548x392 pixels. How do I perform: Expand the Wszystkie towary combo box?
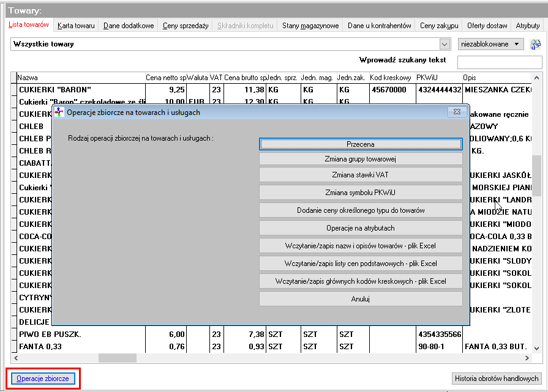click(444, 44)
